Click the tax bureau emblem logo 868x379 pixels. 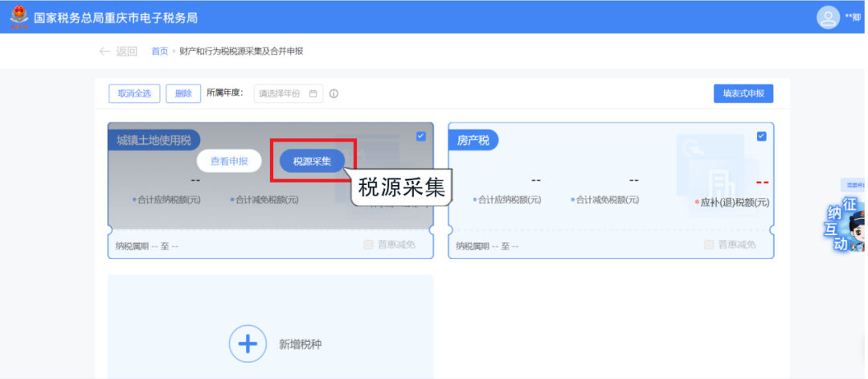coord(18,17)
